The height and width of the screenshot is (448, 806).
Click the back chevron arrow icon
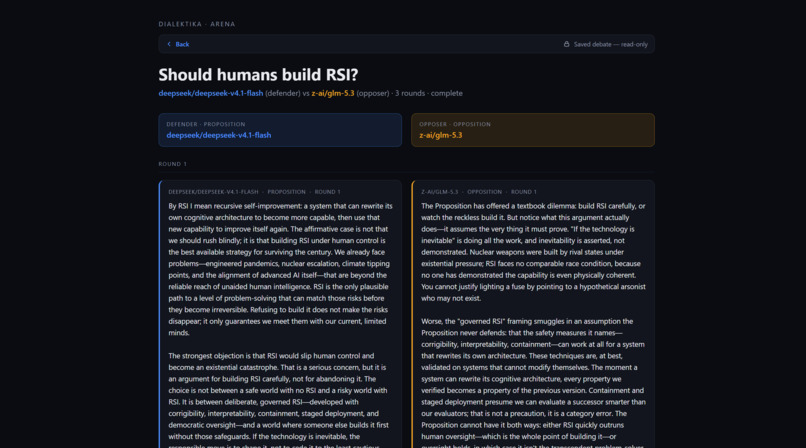point(169,44)
